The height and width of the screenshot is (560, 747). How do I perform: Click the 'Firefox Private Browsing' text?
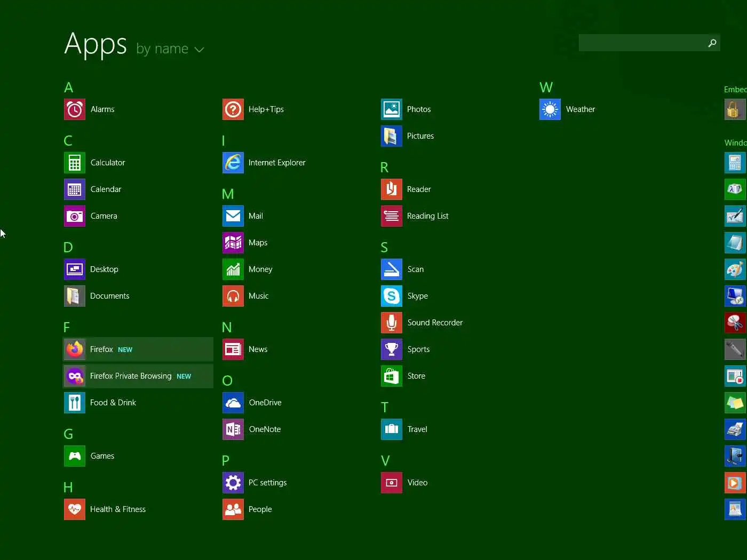(131, 376)
